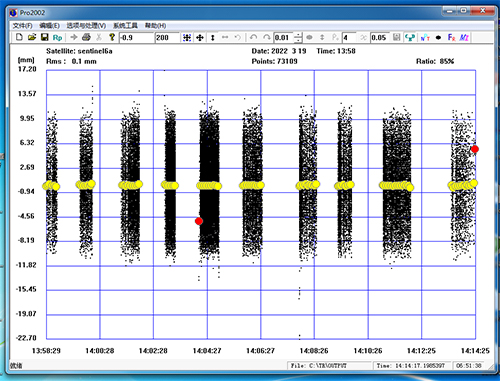The image size is (500, 381).
Task: Select the red outlier point near 14:14:25
Action: 475,149
